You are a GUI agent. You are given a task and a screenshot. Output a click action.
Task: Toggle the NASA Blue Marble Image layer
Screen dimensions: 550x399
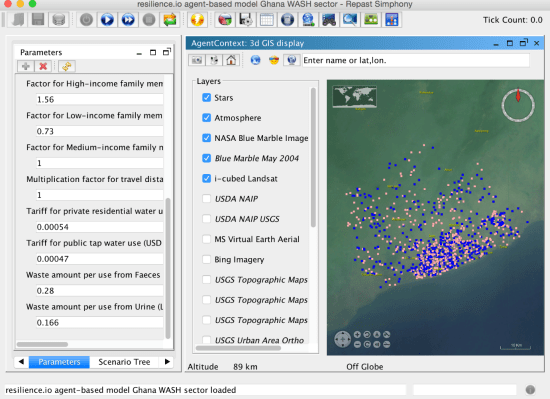click(207, 138)
